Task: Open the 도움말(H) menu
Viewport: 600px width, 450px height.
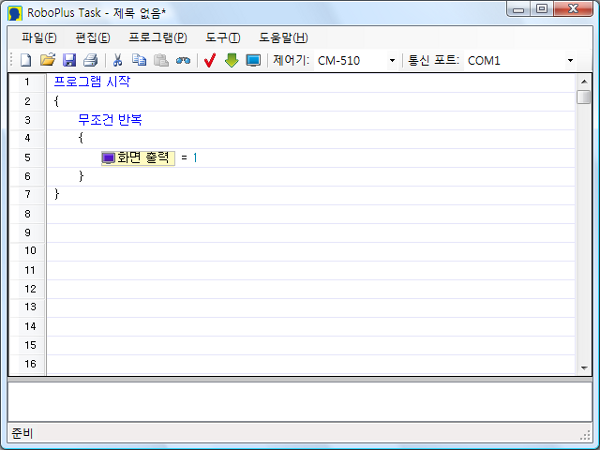Action: [x=283, y=37]
